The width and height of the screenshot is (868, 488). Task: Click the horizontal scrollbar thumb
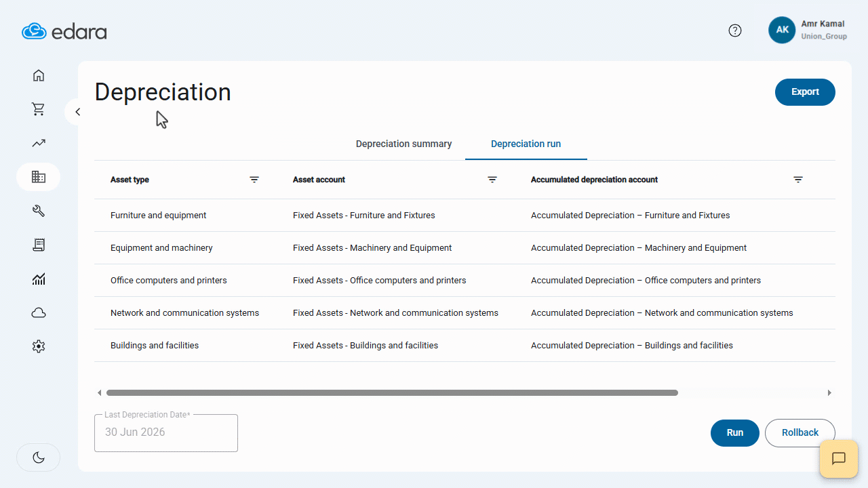392,392
